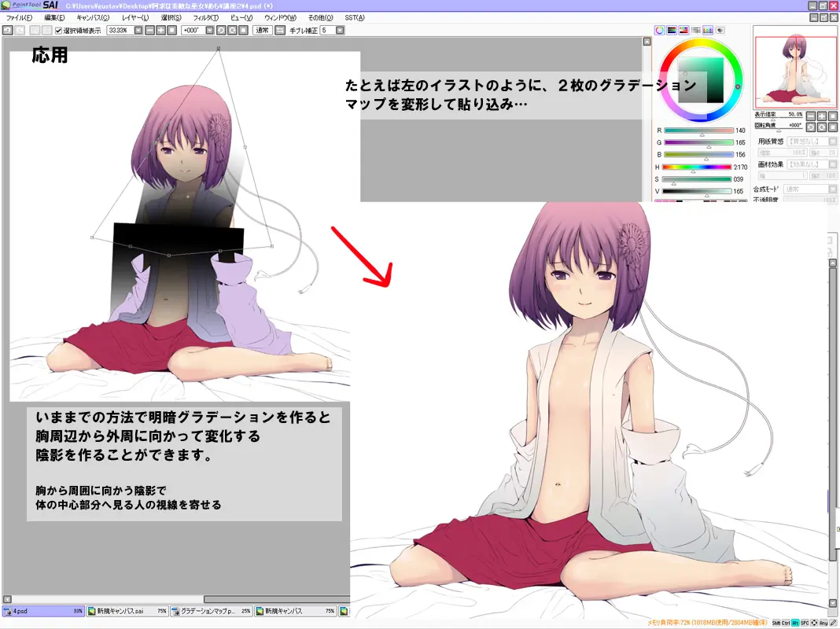Screen dimensions: 840x629
Task: Open the 編集(E) menu
Action: [54, 17]
